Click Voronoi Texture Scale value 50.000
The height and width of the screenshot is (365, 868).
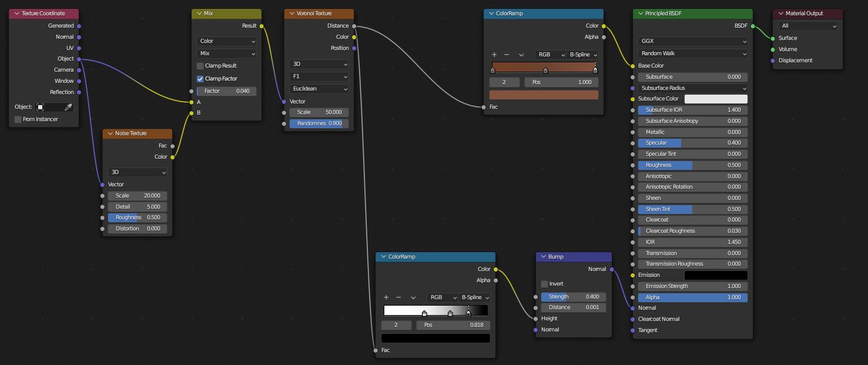[319, 112]
